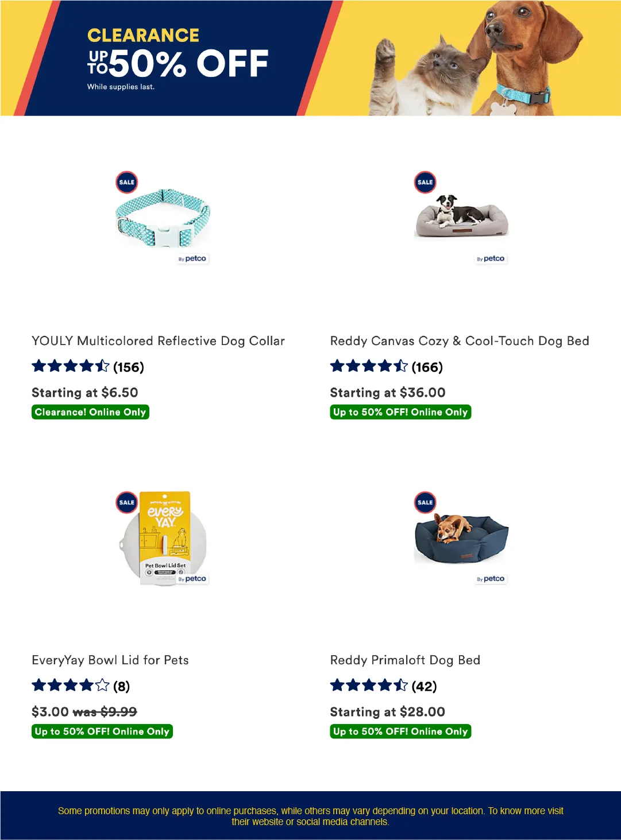Click the By Petco logo under Primaloft bed
621x840 pixels.
coord(491,579)
